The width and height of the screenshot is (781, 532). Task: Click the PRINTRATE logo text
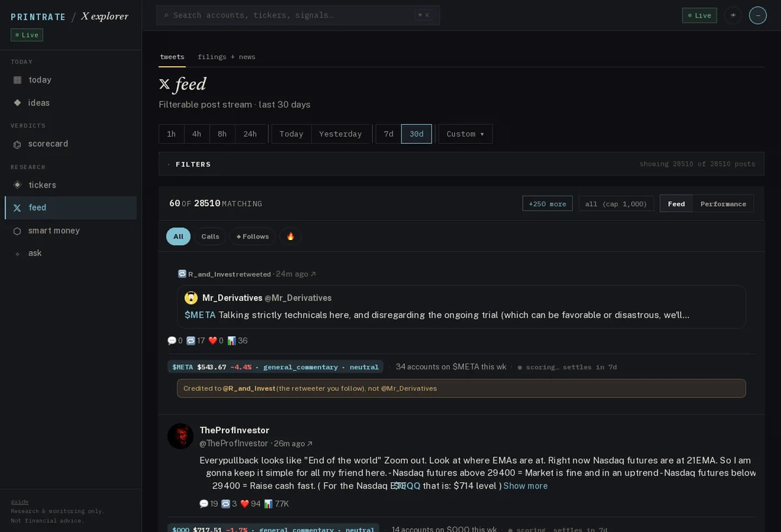click(x=38, y=16)
